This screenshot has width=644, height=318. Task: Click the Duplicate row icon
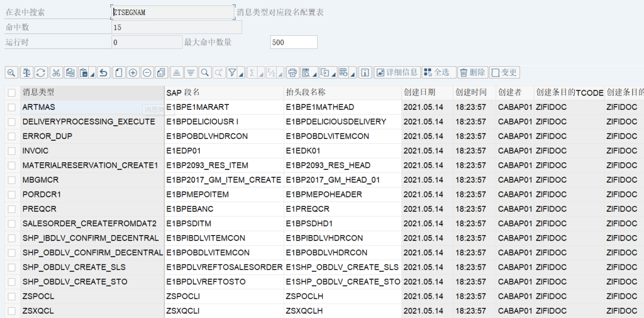[161, 73]
